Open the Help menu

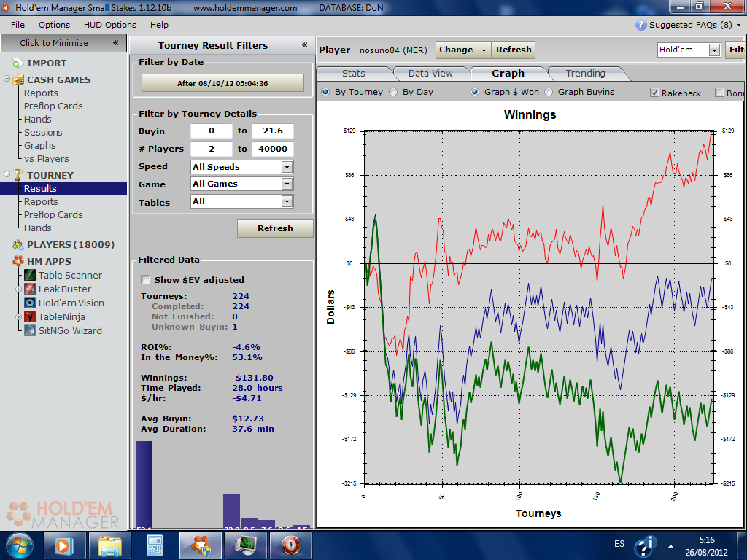pyautogui.click(x=159, y=25)
